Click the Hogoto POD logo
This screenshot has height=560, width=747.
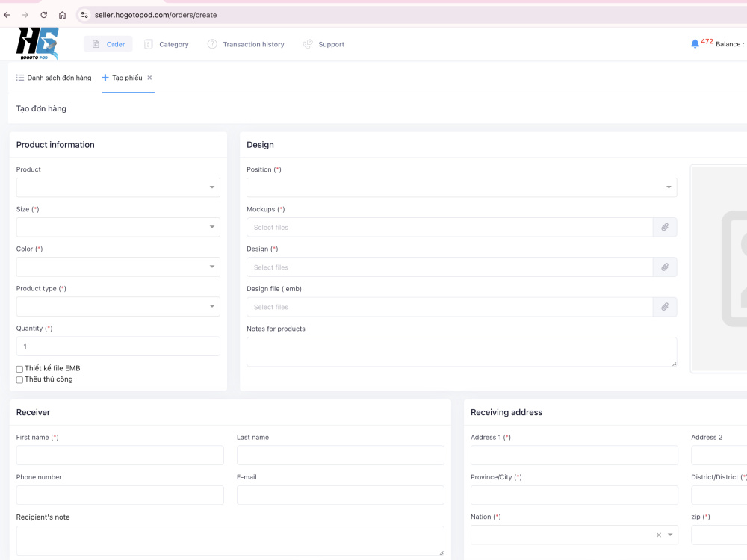[x=37, y=43]
